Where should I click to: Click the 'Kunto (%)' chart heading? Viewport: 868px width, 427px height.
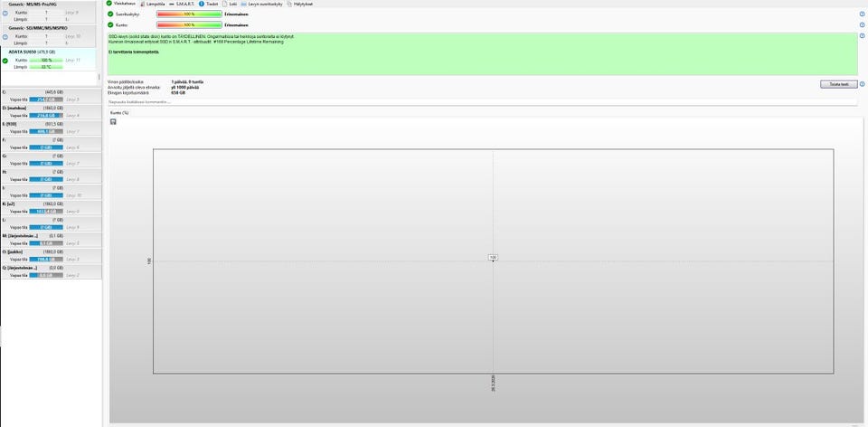(119, 112)
